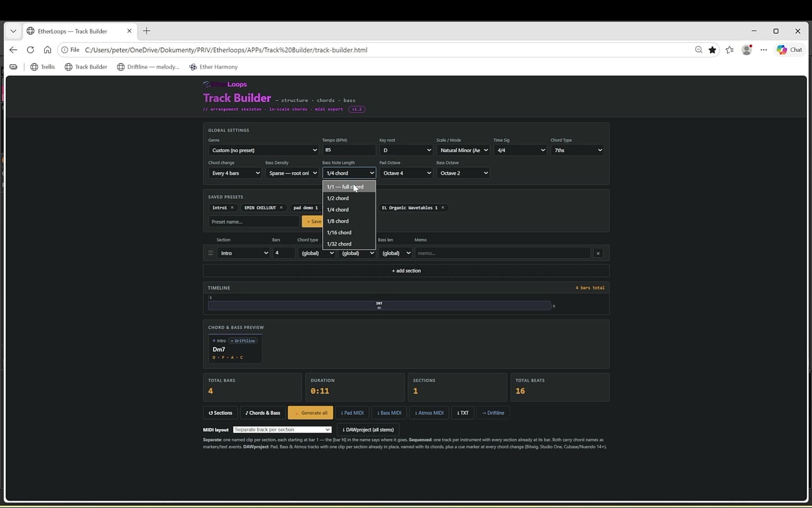Image resolution: width=812 pixels, height=508 pixels.
Task: Select the 1/16 chord option
Action: click(349, 233)
